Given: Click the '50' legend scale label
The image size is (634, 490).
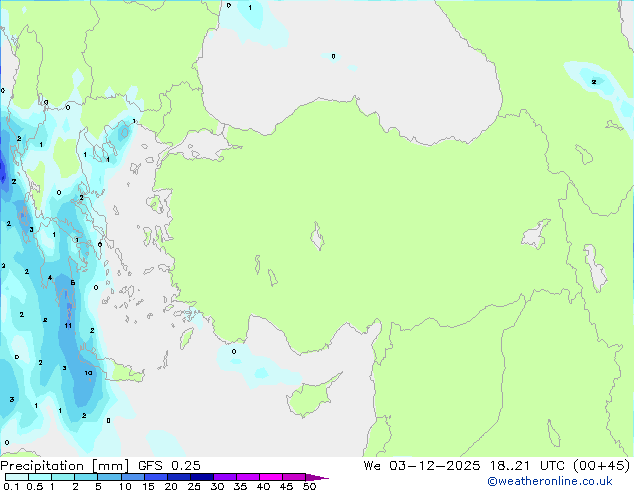Looking at the screenshot, I should pyautogui.click(x=309, y=486).
